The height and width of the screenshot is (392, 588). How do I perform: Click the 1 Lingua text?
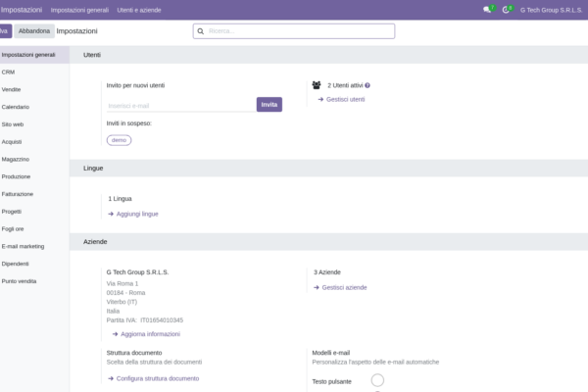click(120, 198)
